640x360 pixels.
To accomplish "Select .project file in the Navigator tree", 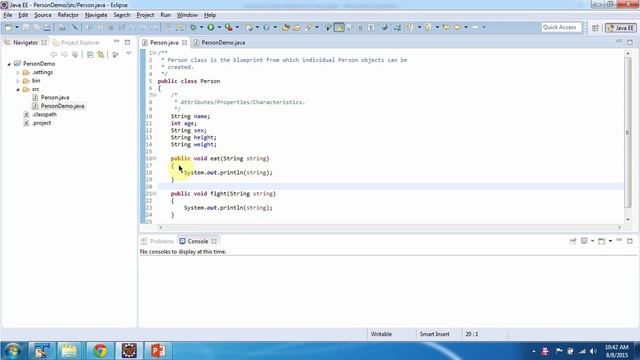I will coord(41,123).
